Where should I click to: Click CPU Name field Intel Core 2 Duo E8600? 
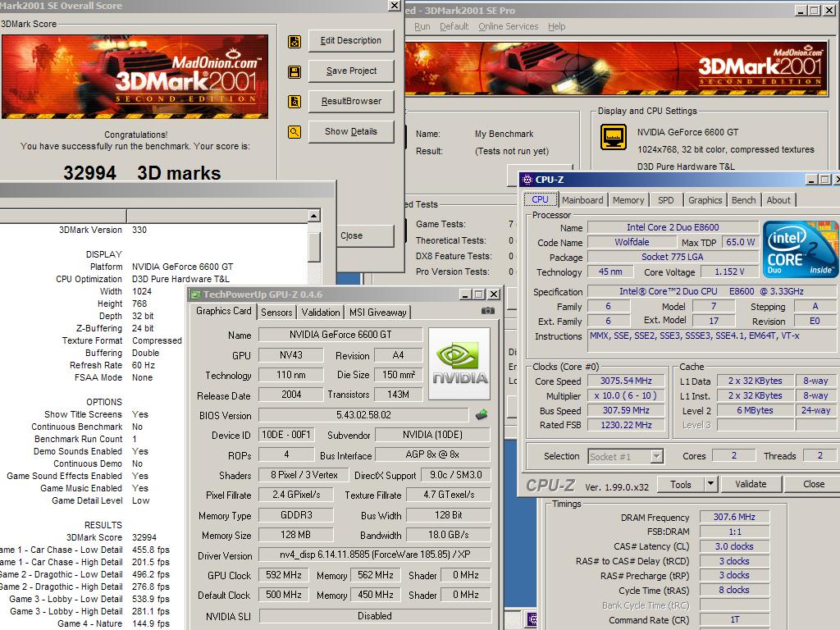click(673, 227)
